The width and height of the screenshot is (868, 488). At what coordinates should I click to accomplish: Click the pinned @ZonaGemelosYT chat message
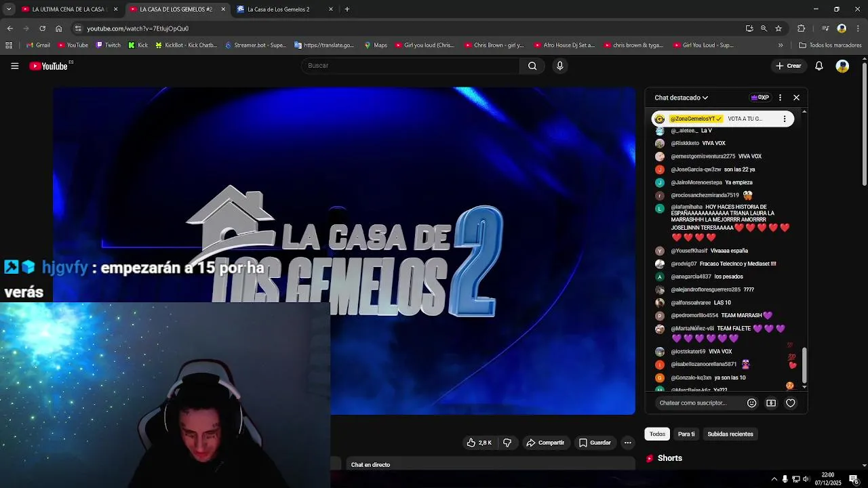coord(723,119)
